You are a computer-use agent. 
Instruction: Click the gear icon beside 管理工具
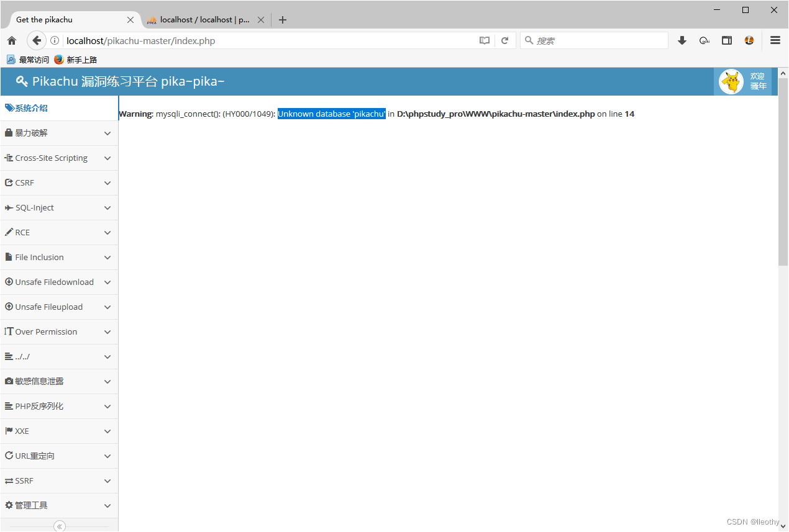[x=9, y=505]
